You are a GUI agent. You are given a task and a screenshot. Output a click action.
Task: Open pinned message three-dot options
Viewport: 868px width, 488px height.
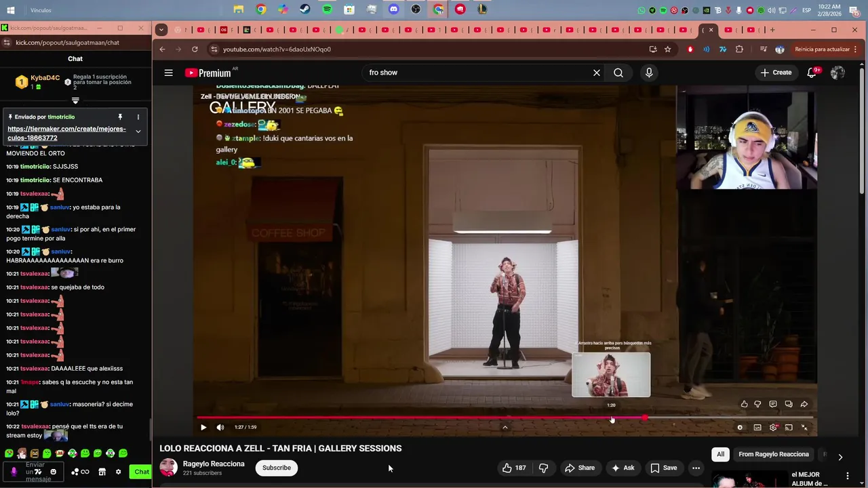pyautogui.click(x=138, y=117)
